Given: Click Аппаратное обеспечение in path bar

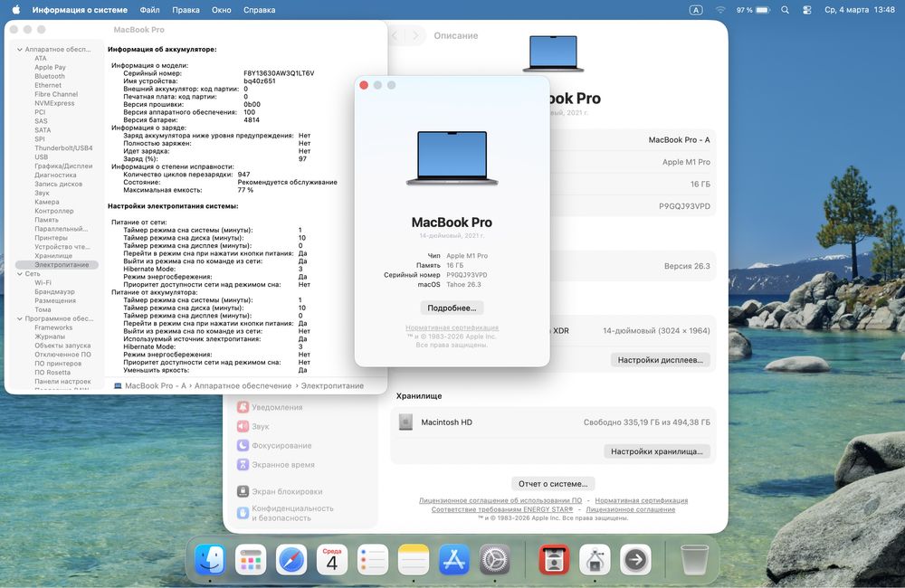Looking at the screenshot, I should tap(243, 386).
